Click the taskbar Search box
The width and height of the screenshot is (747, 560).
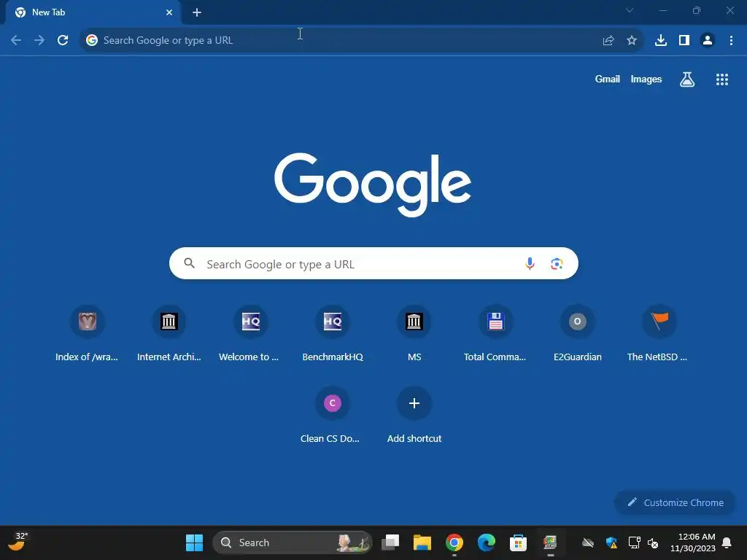[x=292, y=542]
